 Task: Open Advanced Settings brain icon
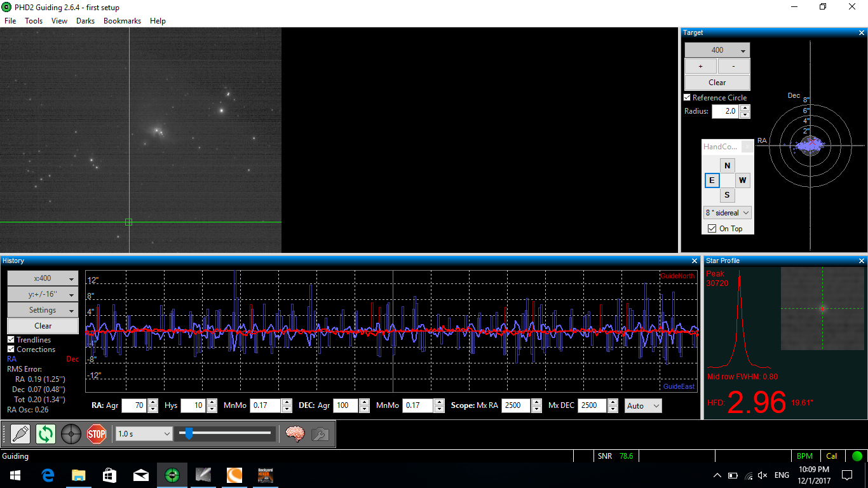[x=295, y=434]
